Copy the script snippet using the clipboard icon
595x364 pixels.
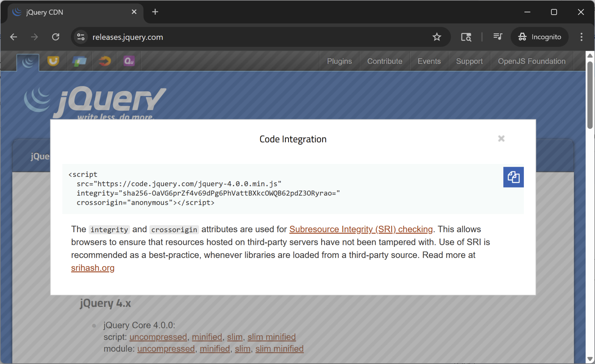click(513, 177)
